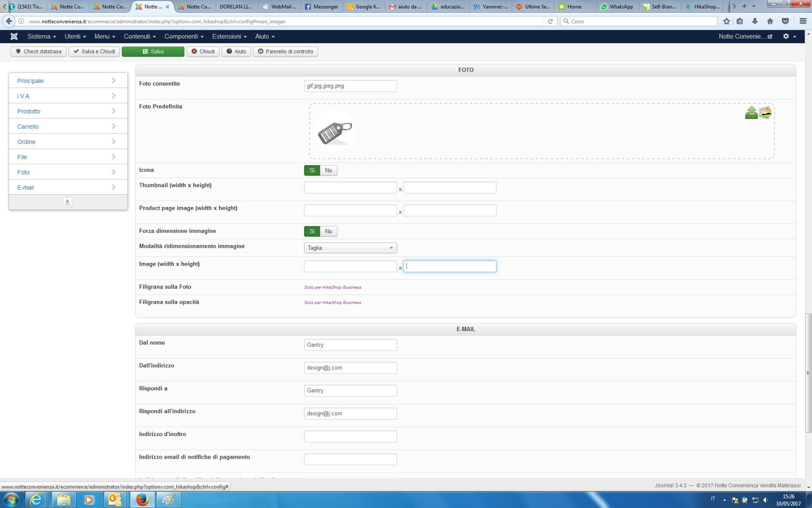Open the Joomla Menu menu item
Image resolution: width=812 pixels, height=508 pixels.
[x=105, y=36]
